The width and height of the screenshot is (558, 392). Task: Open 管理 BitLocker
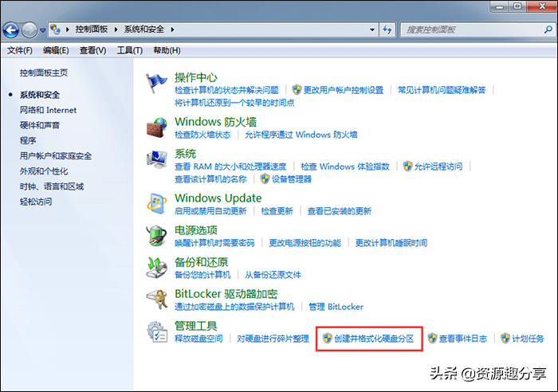click(x=336, y=307)
